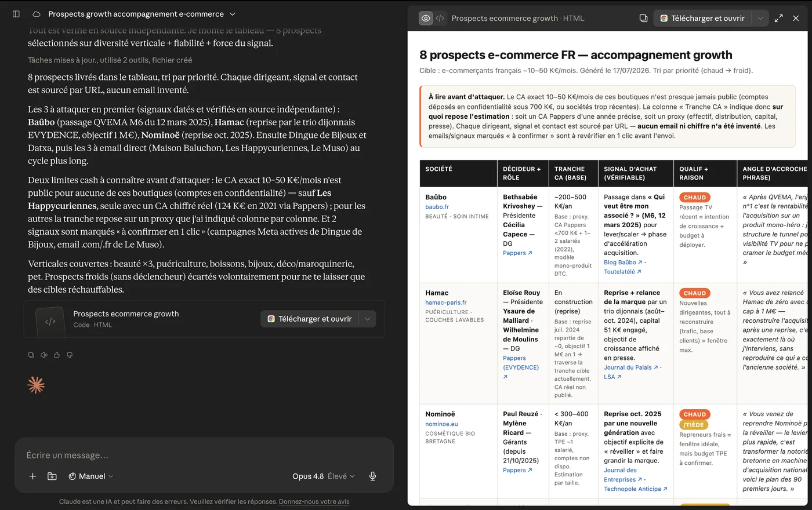Open the baubo.fr website link

coord(437,207)
